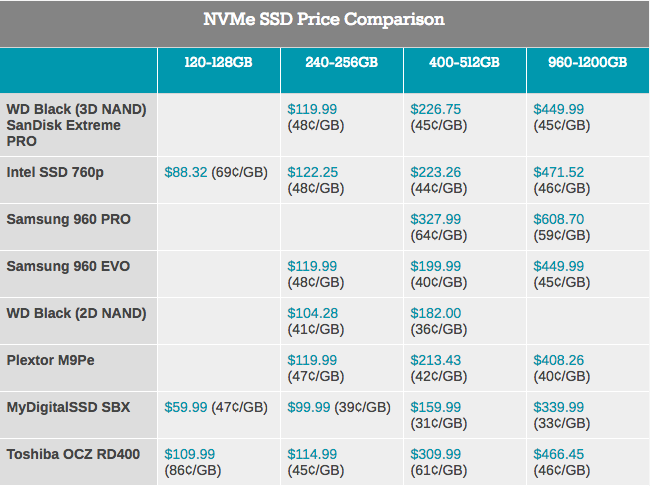The height and width of the screenshot is (486, 650).
Task: Open the $199.99 Samsung 960 EVO price
Action: 435,266
